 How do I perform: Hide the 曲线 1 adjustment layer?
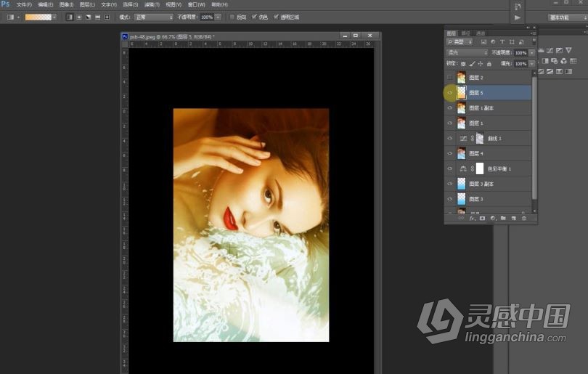pos(449,139)
